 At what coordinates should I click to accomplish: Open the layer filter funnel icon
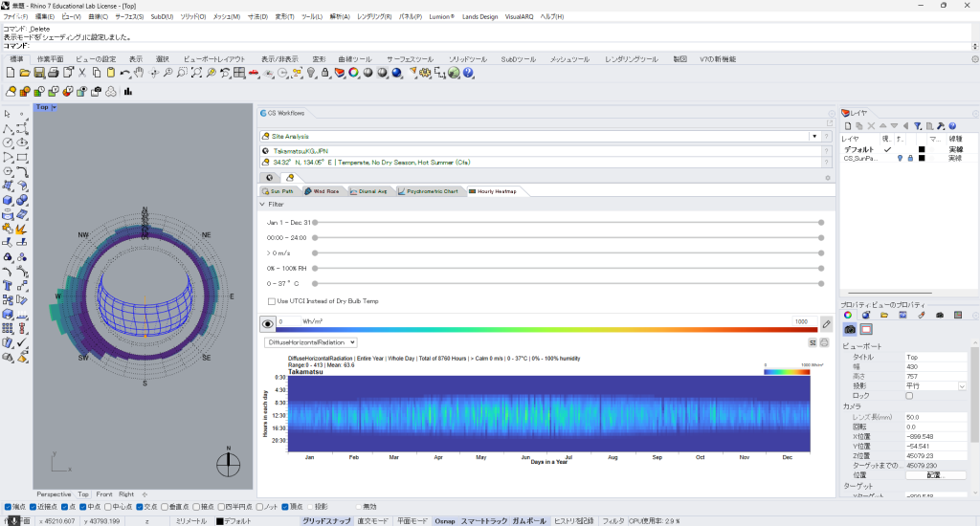tap(917, 125)
